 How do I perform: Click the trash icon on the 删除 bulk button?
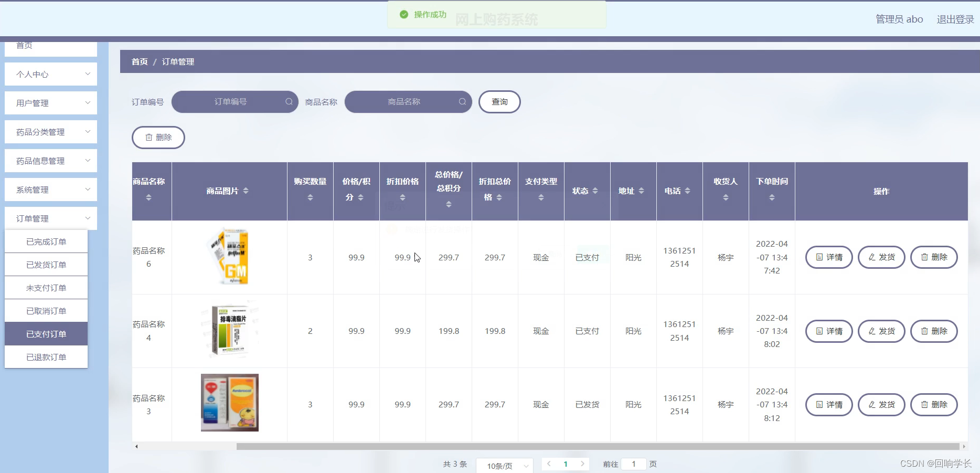[x=148, y=137]
